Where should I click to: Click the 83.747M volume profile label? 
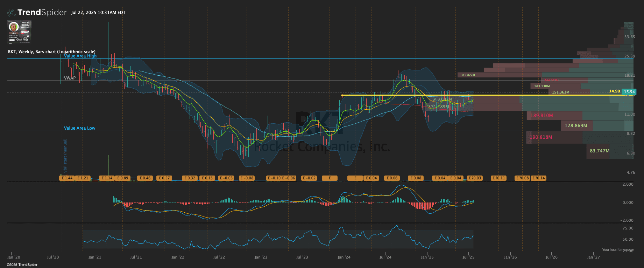pos(600,151)
